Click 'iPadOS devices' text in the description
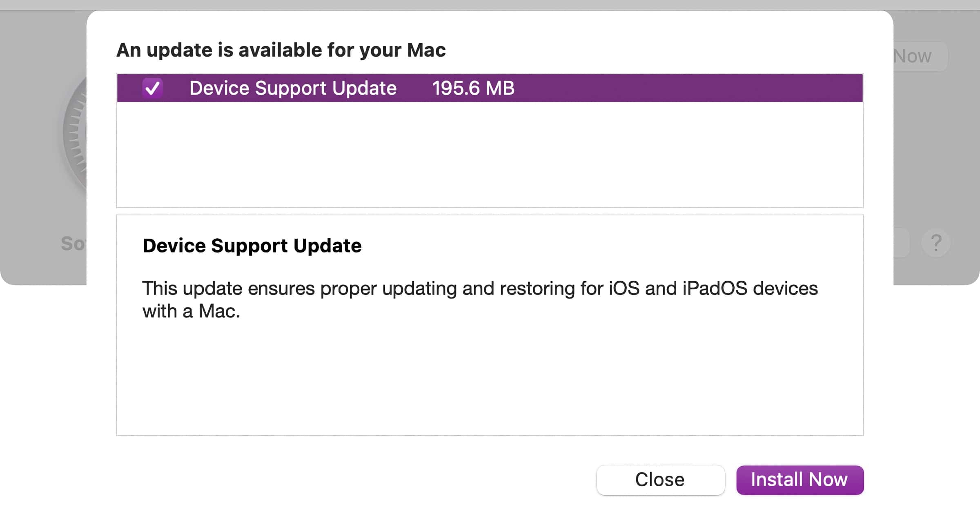This screenshot has width=980, height=514. coord(750,288)
